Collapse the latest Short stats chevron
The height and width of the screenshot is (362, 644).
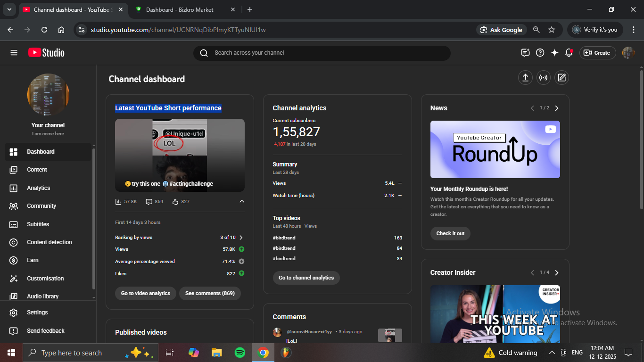pos(241,201)
